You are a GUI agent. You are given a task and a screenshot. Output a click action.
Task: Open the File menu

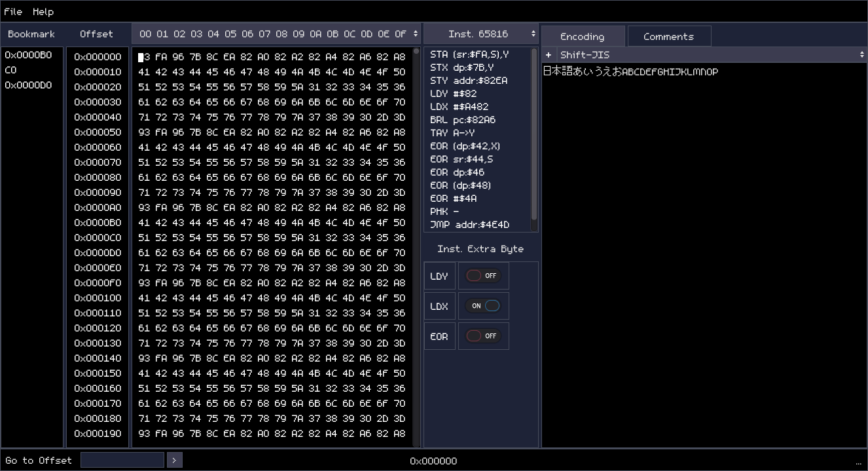pyautogui.click(x=13, y=12)
